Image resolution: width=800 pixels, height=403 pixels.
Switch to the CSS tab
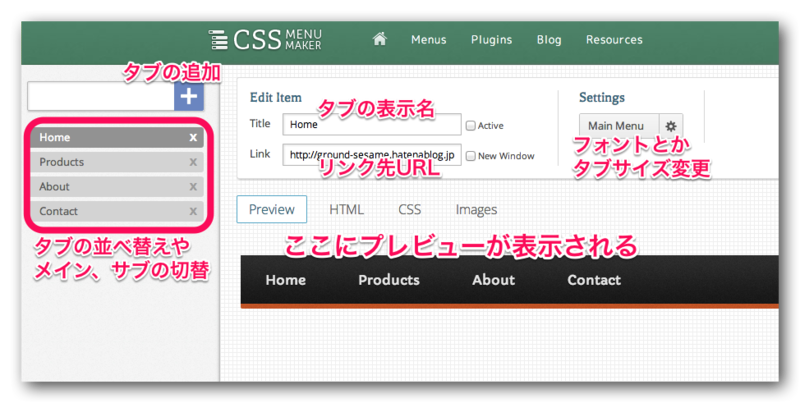click(x=410, y=210)
